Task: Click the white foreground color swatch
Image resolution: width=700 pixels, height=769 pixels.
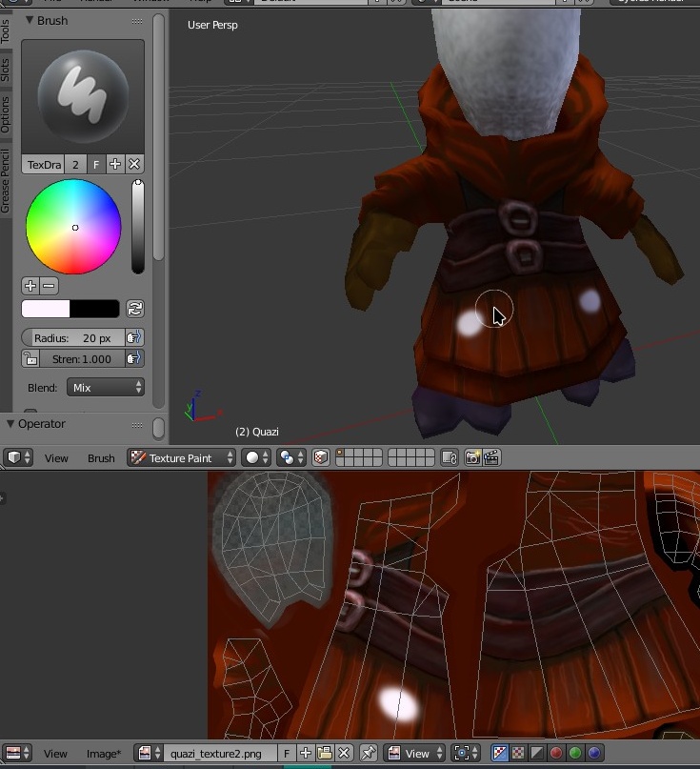Action: click(46, 309)
